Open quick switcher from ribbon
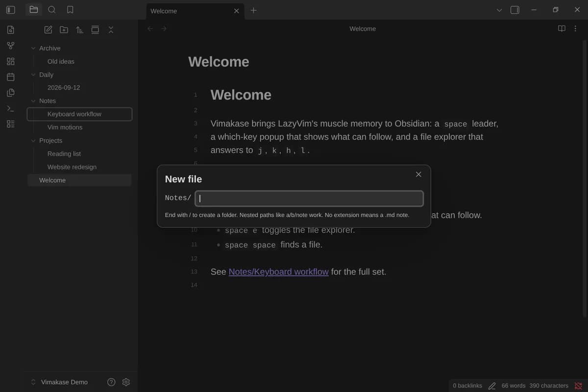The image size is (588, 392). click(x=11, y=30)
